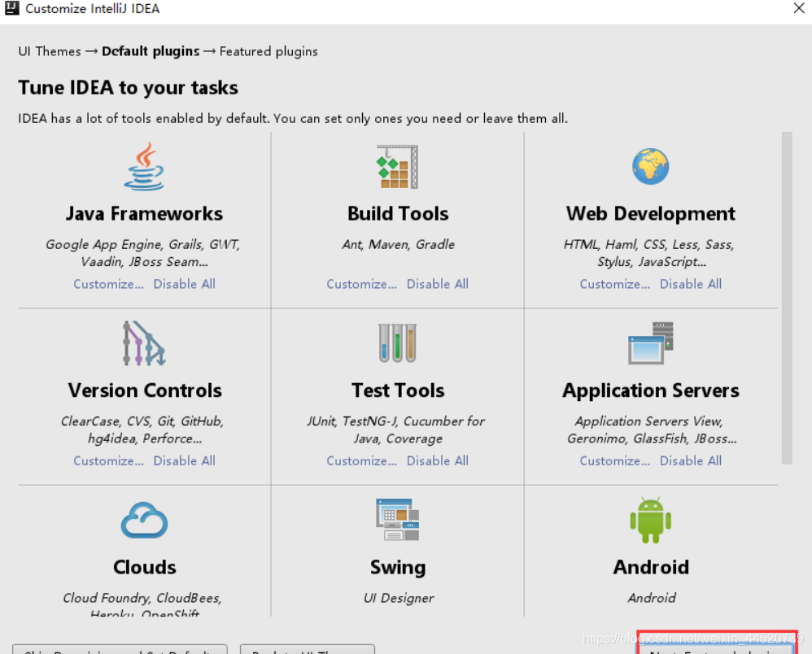Screen dimensions: 812x654
Task: Open Customize for Java Frameworks
Action: pos(108,284)
